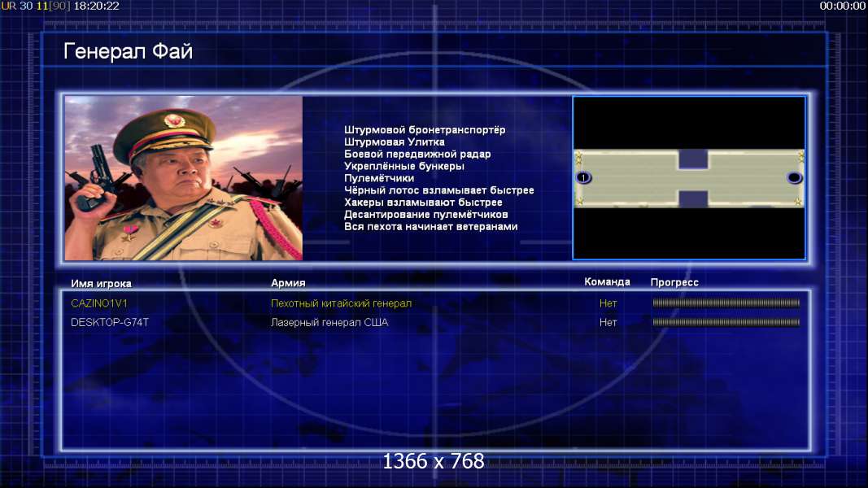The width and height of the screenshot is (868, 488).
Task: Click the H-shaped map preview
Action: pos(689,177)
